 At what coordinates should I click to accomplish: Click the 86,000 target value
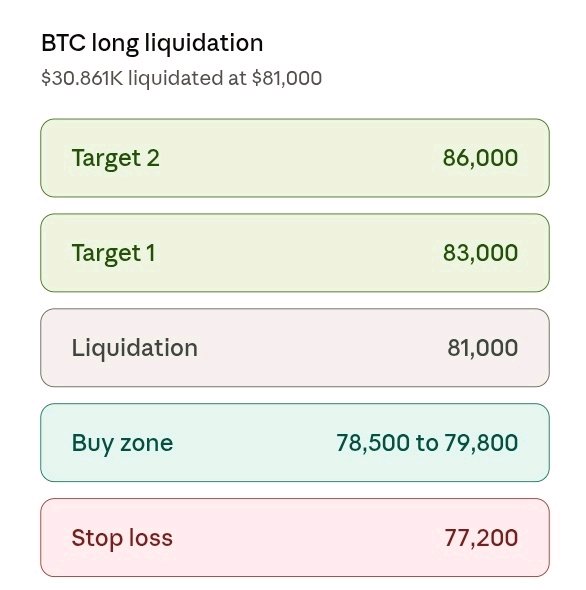(480, 158)
